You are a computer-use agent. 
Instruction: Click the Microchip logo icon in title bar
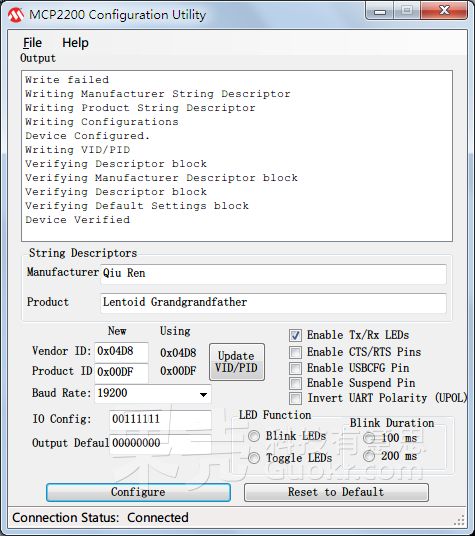[x=16, y=15]
